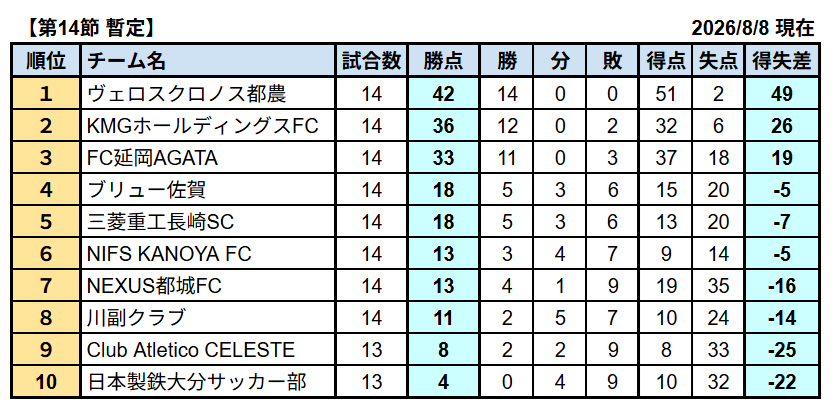Image resolution: width=834 pixels, height=413 pixels.
Task: Select the rank 10 cell
Action: click(x=46, y=382)
